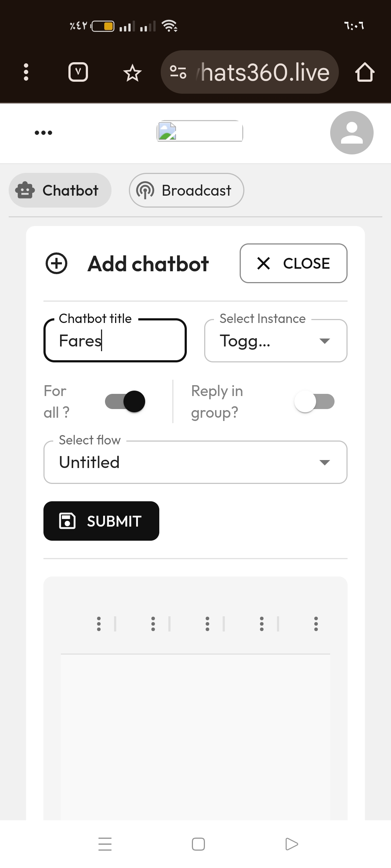Click the broken logo image in header
This screenshot has height=868, width=391.
point(199,131)
